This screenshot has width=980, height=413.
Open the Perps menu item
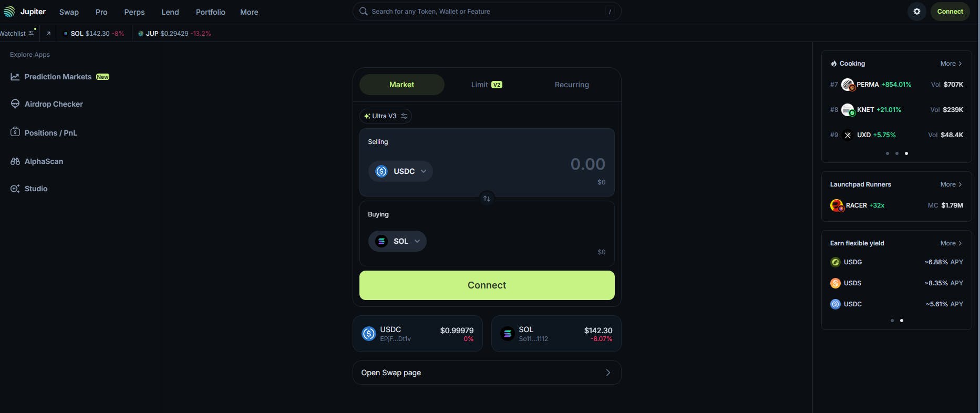point(135,12)
